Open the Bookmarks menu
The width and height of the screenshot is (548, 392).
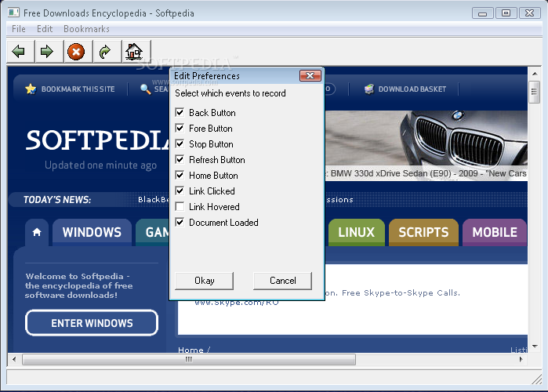tap(86, 29)
